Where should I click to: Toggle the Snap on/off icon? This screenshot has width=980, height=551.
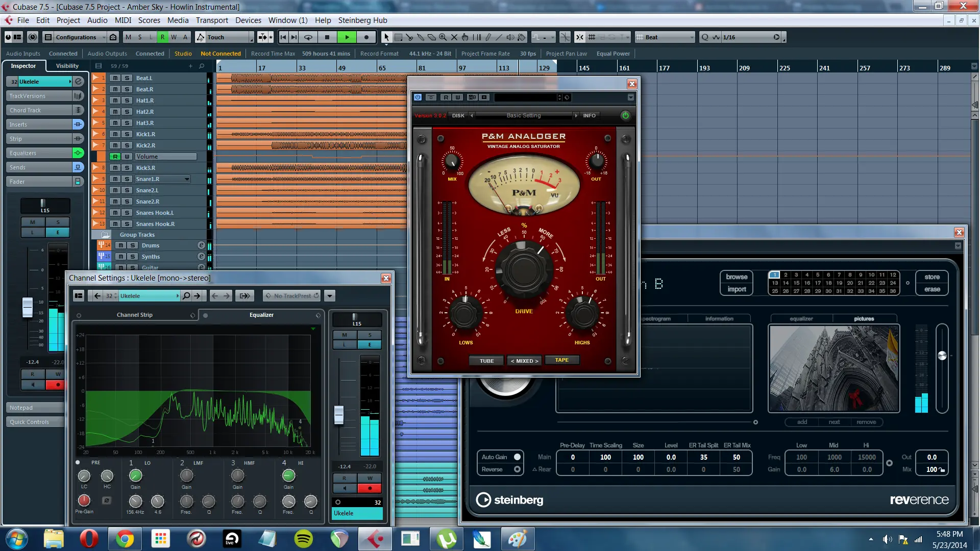click(x=580, y=37)
